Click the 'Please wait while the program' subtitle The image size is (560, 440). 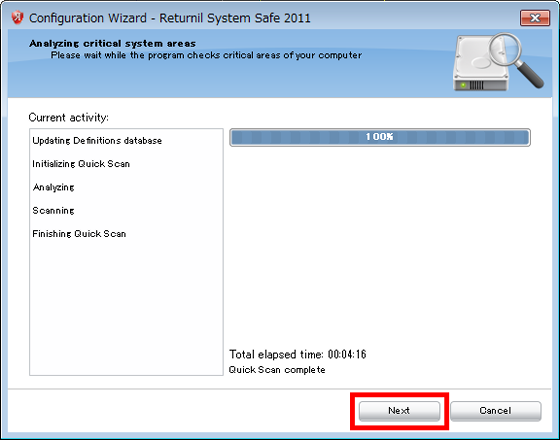click(206, 55)
